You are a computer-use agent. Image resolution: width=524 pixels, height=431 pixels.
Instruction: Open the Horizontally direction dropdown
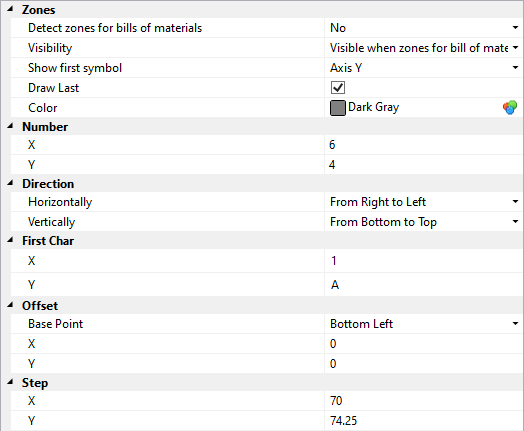515,202
